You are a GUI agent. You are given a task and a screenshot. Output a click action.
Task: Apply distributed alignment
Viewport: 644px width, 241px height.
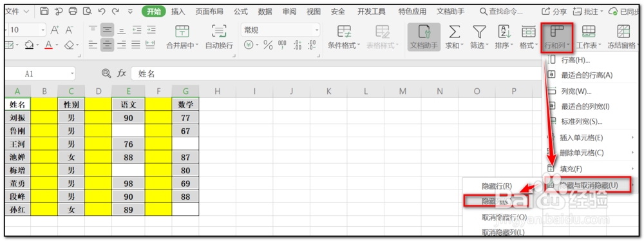[150, 45]
